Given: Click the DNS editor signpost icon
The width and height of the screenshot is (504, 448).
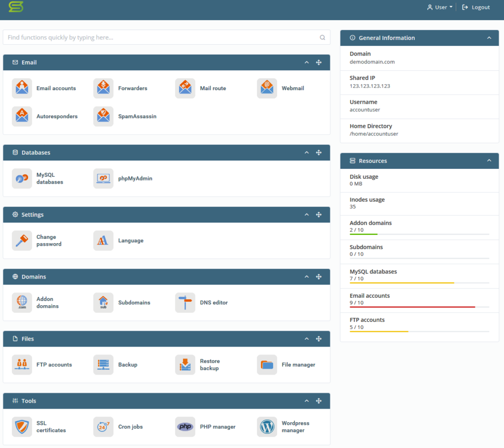Looking at the screenshot, I should tap(185, 303).
